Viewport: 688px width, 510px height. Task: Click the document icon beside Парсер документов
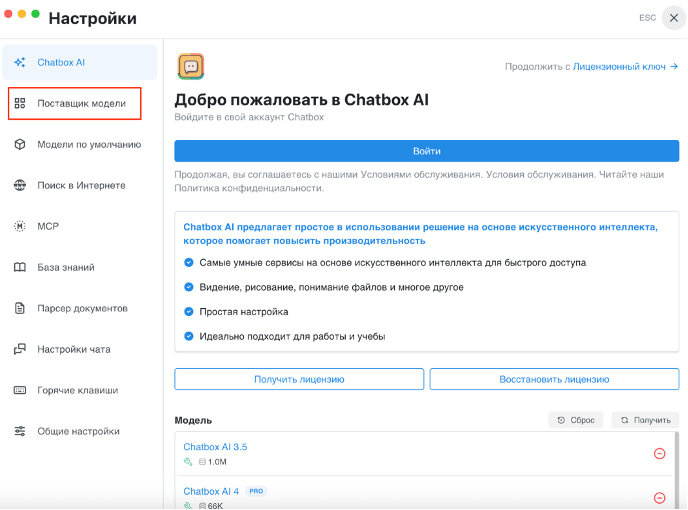[20, 308]
